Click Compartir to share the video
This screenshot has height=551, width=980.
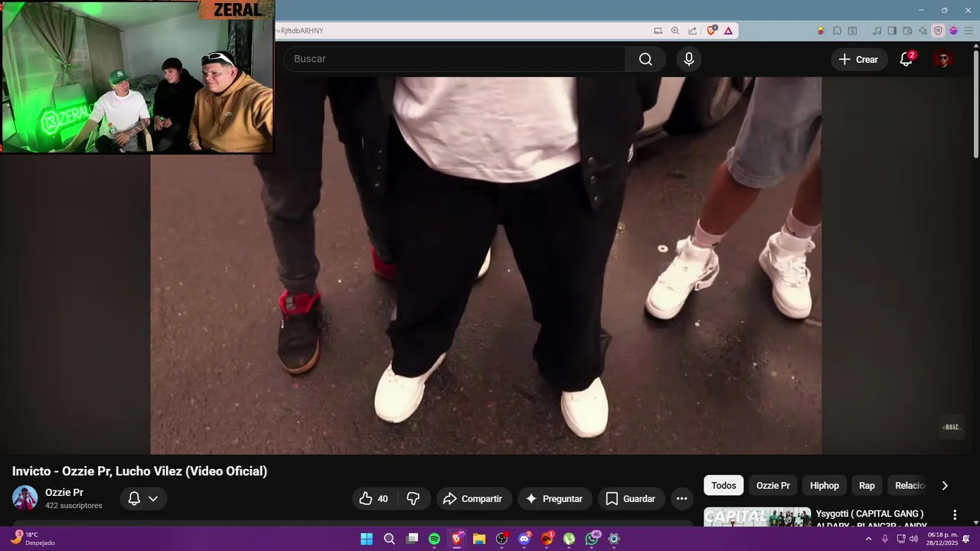coord(473,499)
